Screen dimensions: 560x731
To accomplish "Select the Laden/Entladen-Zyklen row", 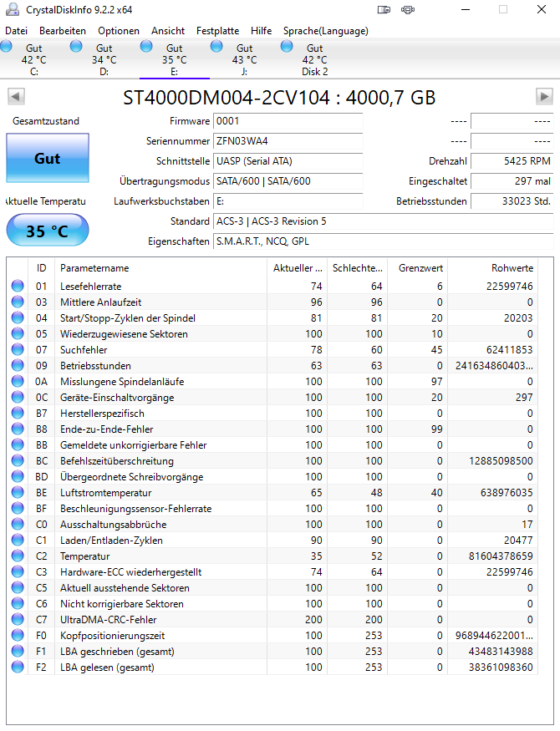I will coord(272,541).
